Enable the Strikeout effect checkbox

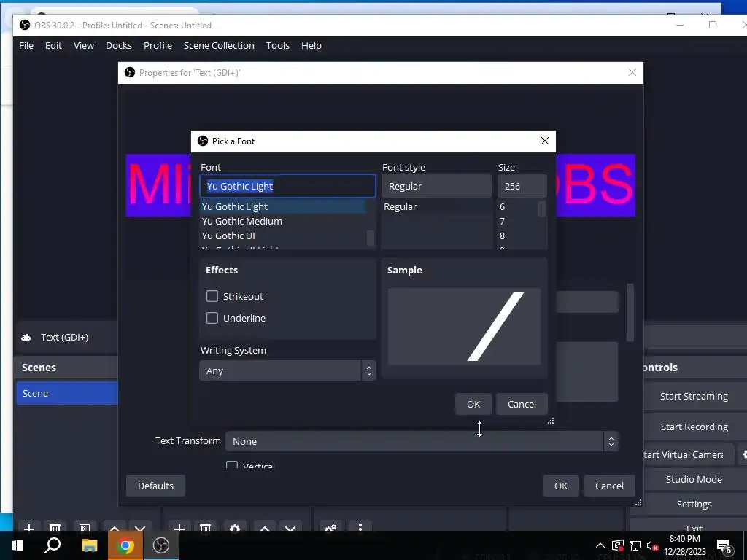pyautogui.click(x=212, y=296)
